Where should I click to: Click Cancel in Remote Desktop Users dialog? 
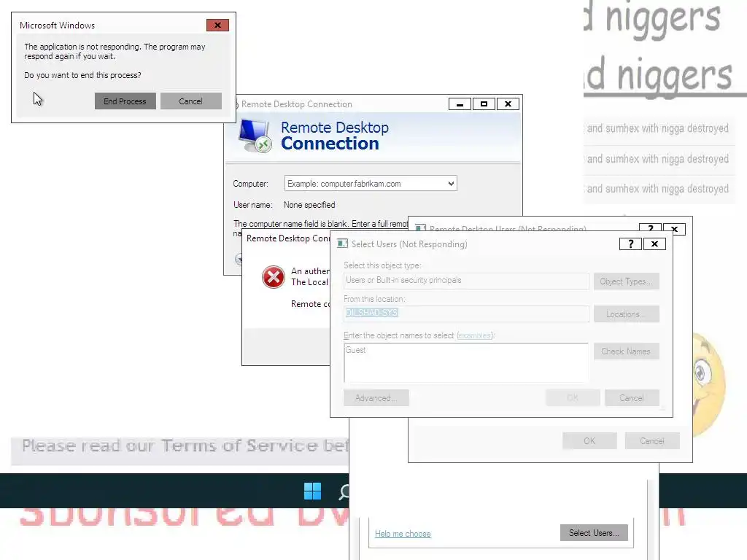coord(652,441)
